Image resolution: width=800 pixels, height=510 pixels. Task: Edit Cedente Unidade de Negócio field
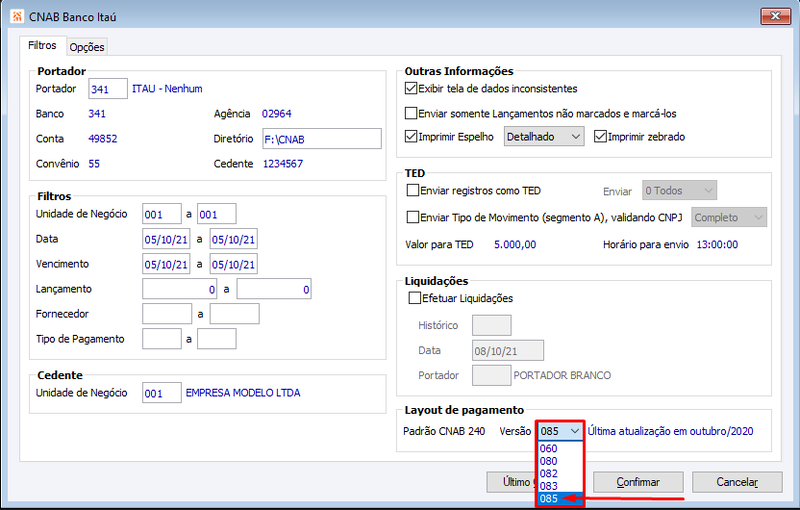pyautogui.click(x=162, y=393)
